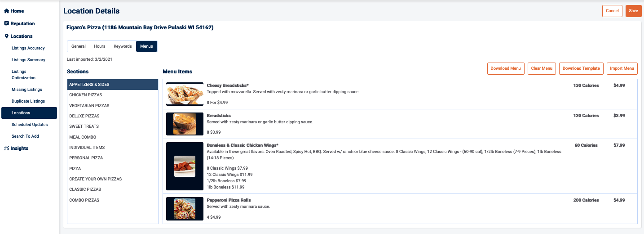Open the General tab

tap(79, 46)
